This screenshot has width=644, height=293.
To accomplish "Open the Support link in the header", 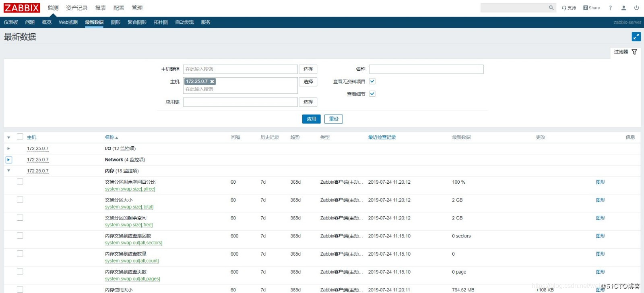I will [569, 8].
